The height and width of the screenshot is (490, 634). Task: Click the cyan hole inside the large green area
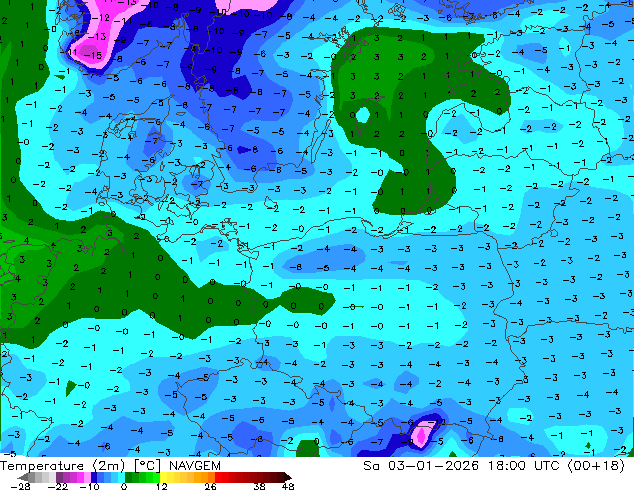(x=362, y=115)
